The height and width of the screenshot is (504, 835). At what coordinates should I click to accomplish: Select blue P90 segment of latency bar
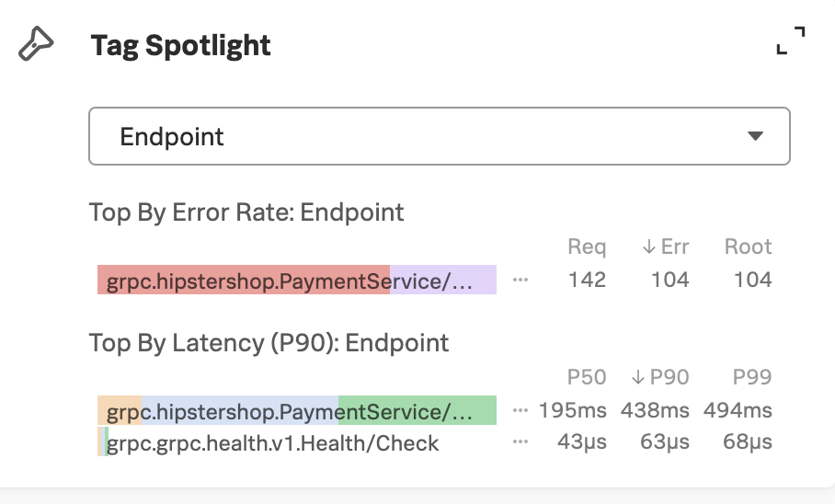click(240, 410)
